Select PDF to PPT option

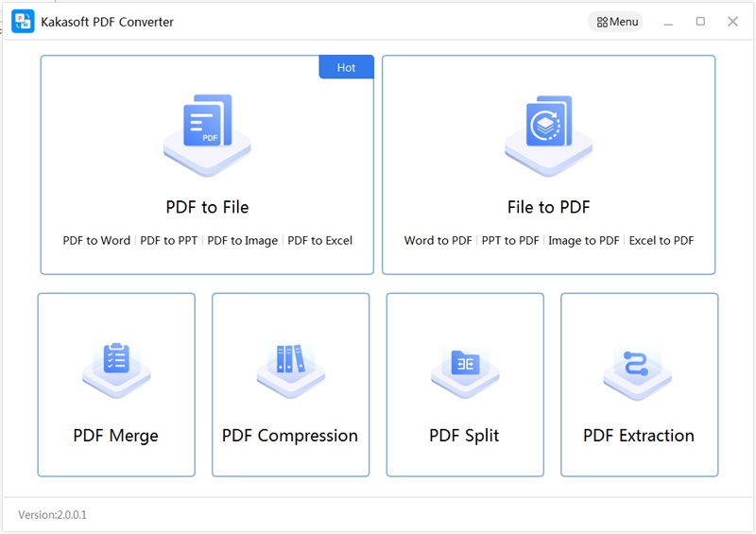169,240
